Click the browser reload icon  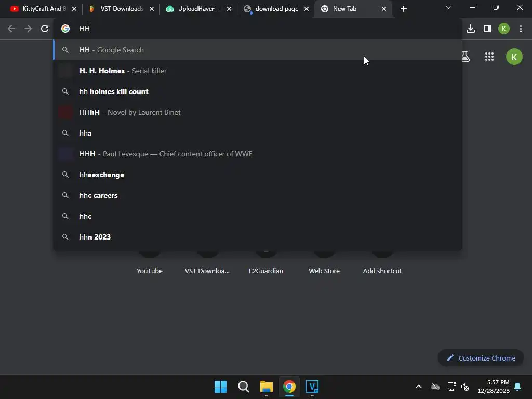[45, 29]
